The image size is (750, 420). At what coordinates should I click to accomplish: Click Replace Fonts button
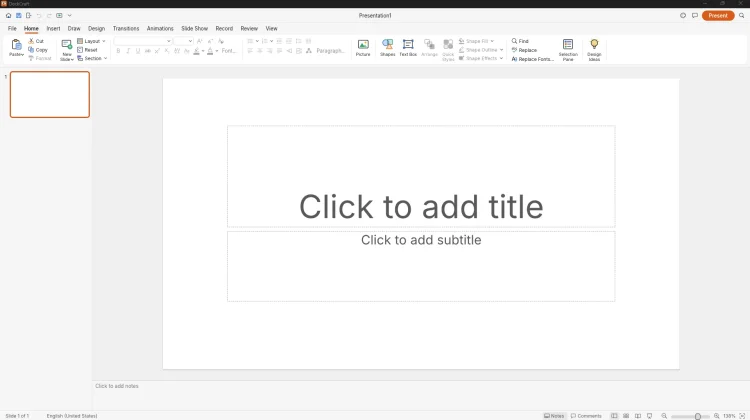(532, 59)
